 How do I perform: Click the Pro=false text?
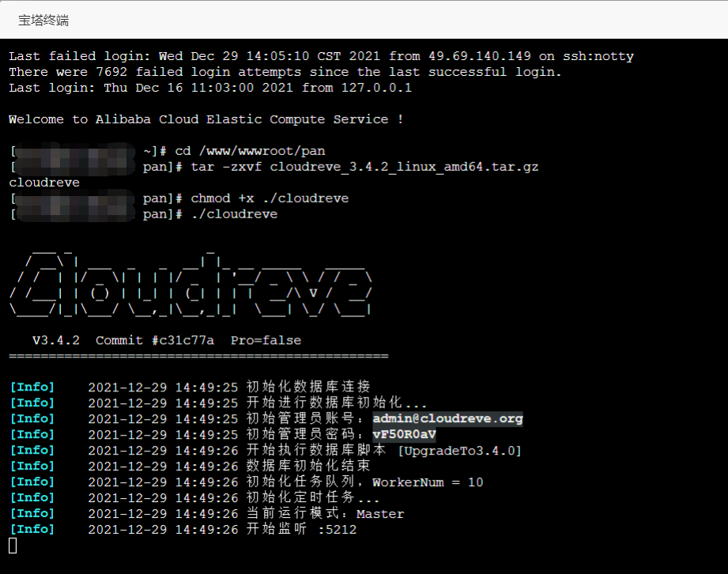click(x=266, y=340)
